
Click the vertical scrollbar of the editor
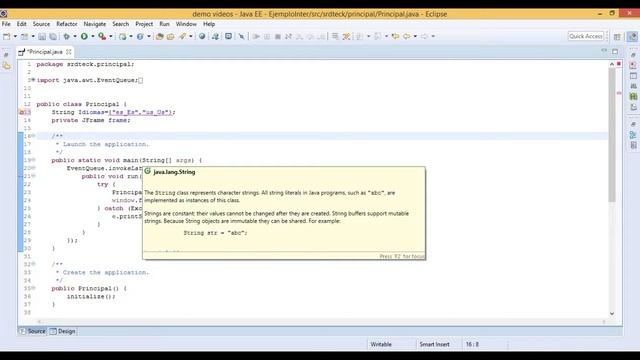pyautogui.click(x=612, y=135)
